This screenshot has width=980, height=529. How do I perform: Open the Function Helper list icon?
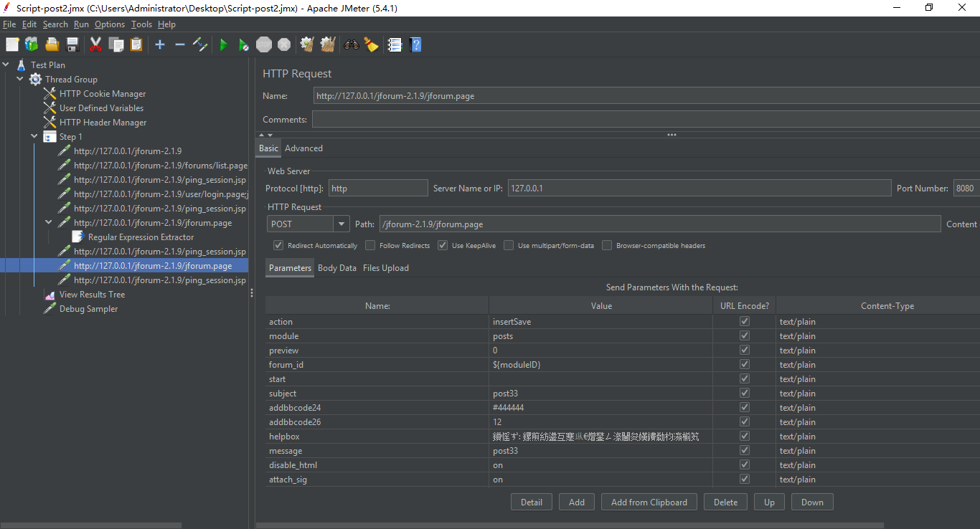[x=395, y=44]
